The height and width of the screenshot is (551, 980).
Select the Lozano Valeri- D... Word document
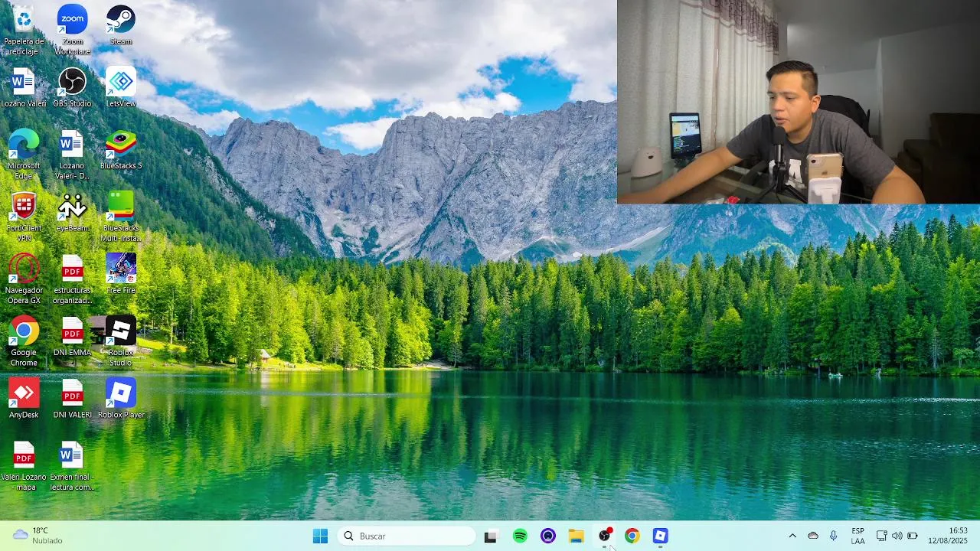[x=72, y=155]
